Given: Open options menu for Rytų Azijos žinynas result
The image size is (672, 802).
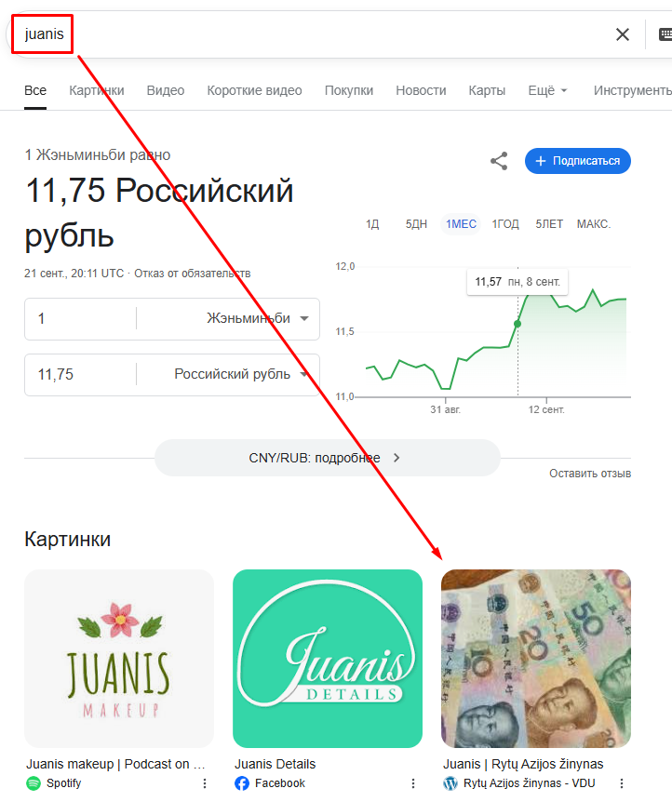Looking at the screenshot, I should [622, 783].
